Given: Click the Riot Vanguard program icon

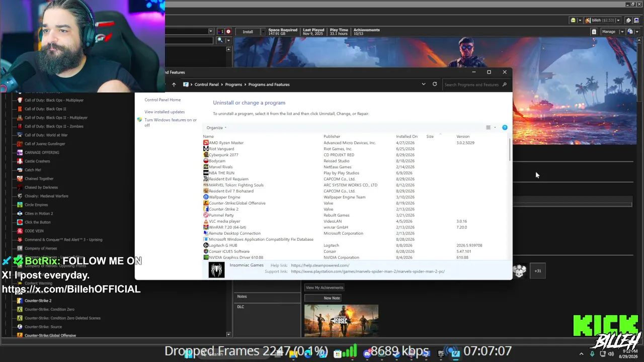Looking at the screenshot, I should [206, 149].
